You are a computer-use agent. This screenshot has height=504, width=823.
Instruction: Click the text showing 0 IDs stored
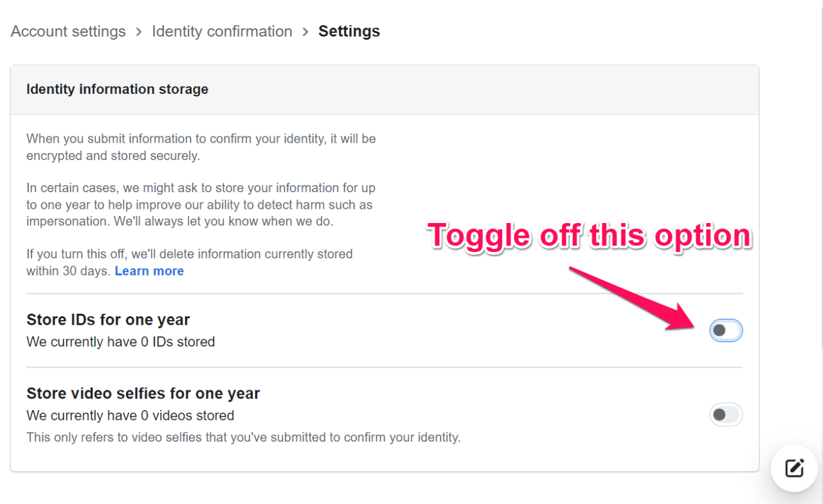pos(120,341)
